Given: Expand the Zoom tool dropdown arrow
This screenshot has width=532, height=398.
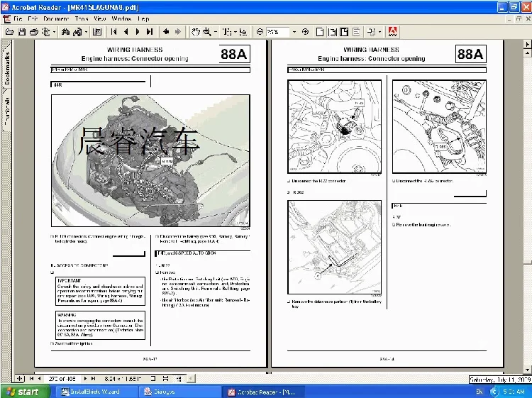Looking at the screenshot, I should (x=216, y=32).
